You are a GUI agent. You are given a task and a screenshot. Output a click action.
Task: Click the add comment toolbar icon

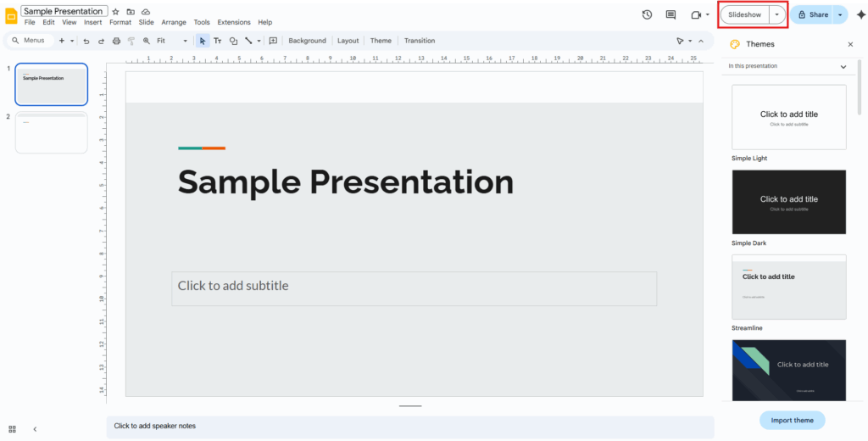tap(273, 41)
